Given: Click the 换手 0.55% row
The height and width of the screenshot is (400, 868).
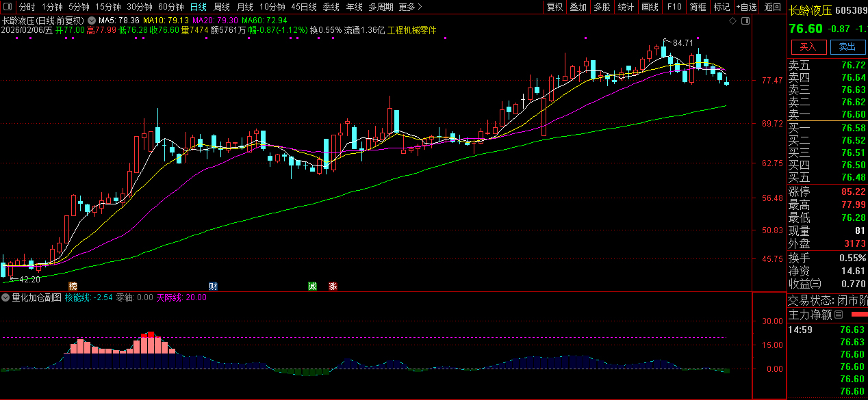Looking at the screenshot, I should click(828, 258).
